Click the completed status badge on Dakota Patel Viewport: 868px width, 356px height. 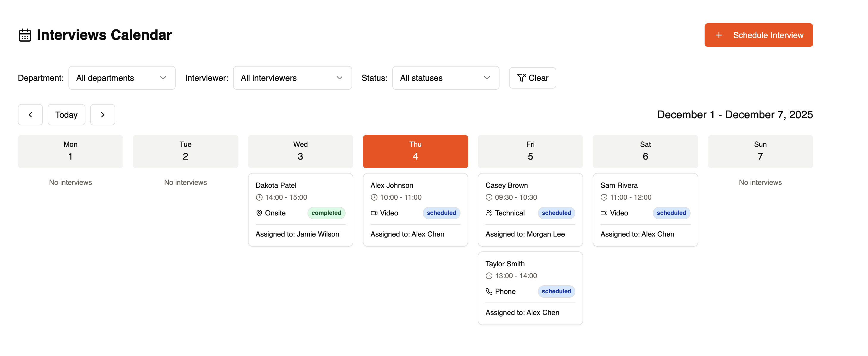click(326, 213)
